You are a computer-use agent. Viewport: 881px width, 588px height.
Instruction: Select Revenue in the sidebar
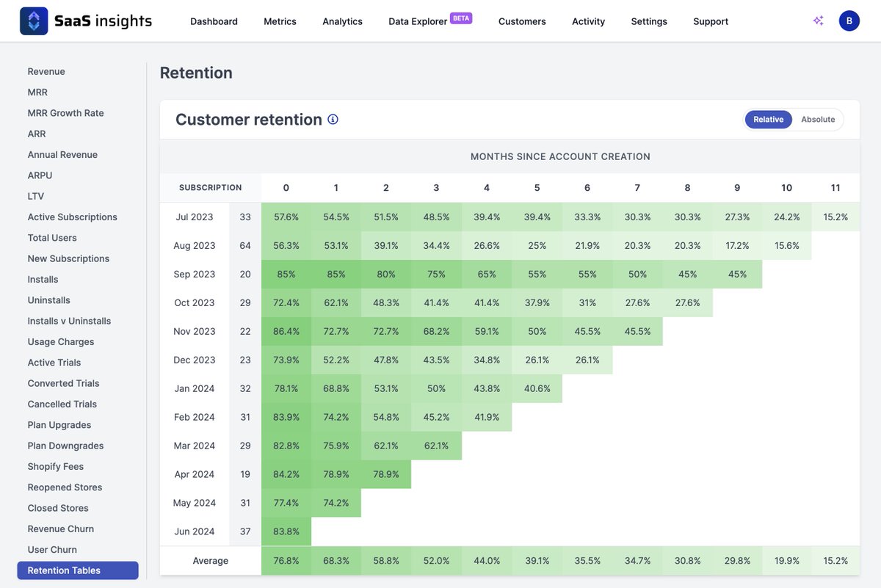pos(46,71)
